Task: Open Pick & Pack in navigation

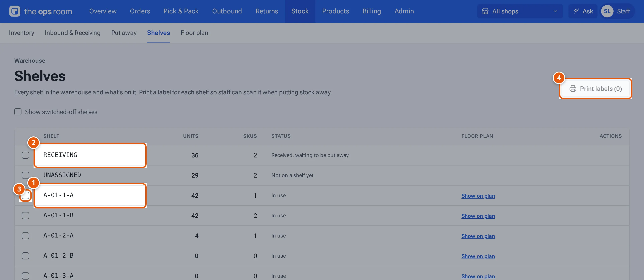Action: point(181,11)
